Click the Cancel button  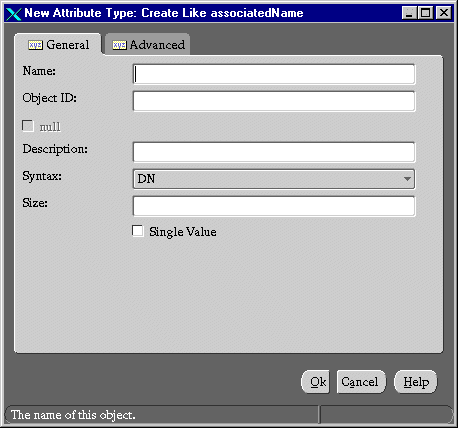[361, 382]
